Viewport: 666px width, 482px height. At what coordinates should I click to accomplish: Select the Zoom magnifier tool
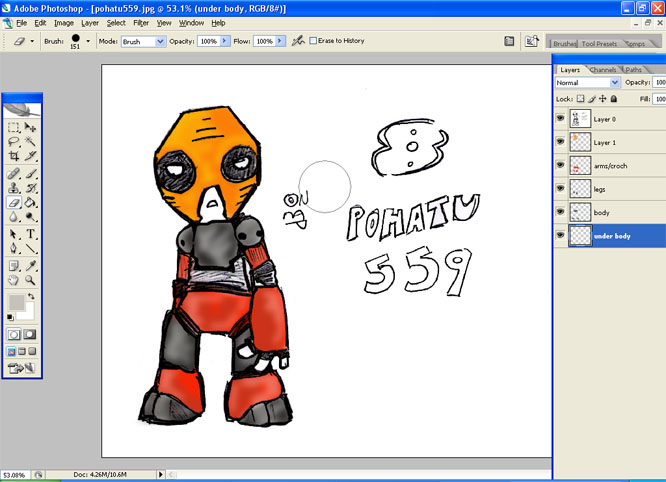[x=32, y=281]
